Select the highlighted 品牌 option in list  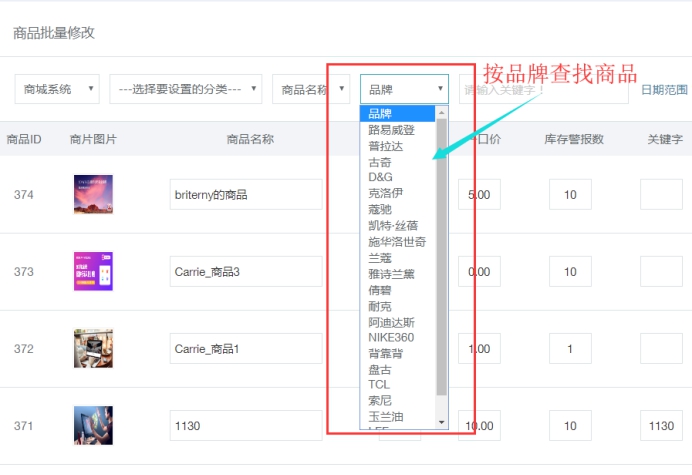[x=398, y=113]
